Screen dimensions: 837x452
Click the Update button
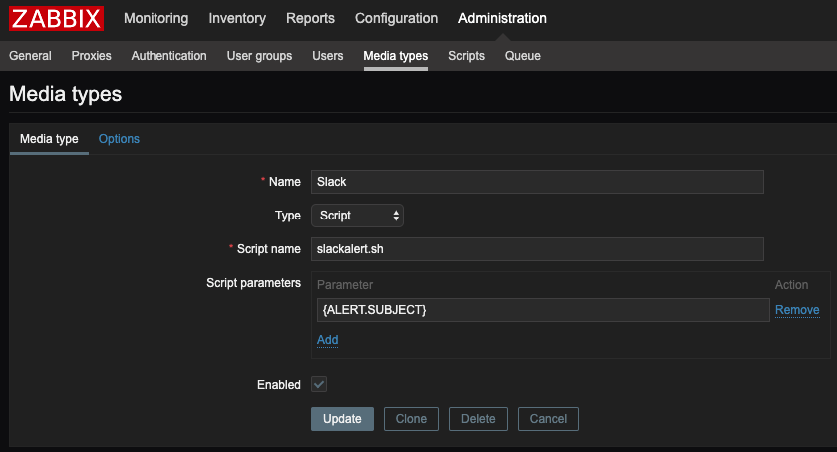click(x=342, y=419)
